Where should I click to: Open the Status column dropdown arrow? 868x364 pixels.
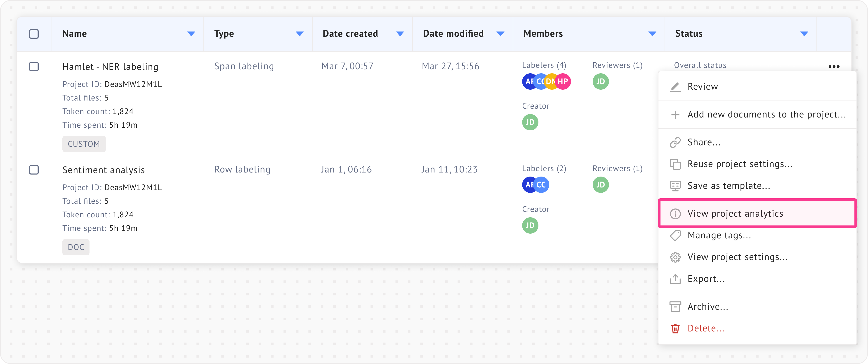coord(804,34)
